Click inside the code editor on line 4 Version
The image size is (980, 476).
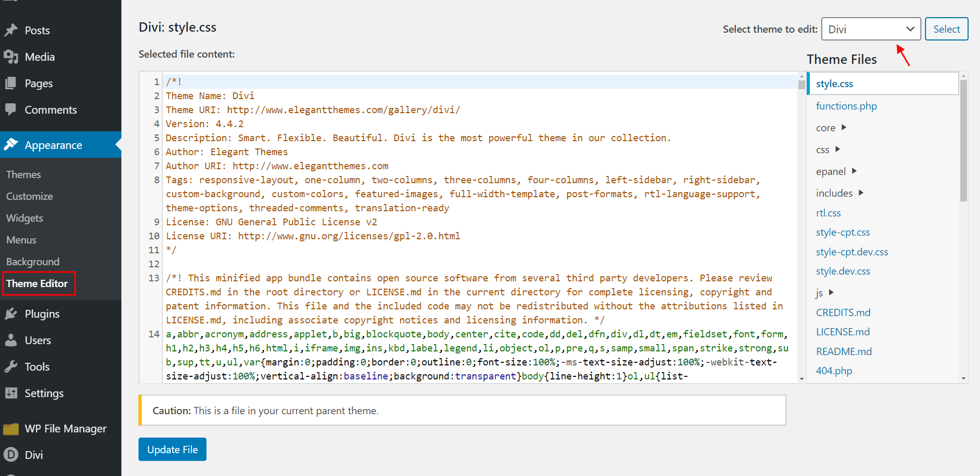point(204,124)
